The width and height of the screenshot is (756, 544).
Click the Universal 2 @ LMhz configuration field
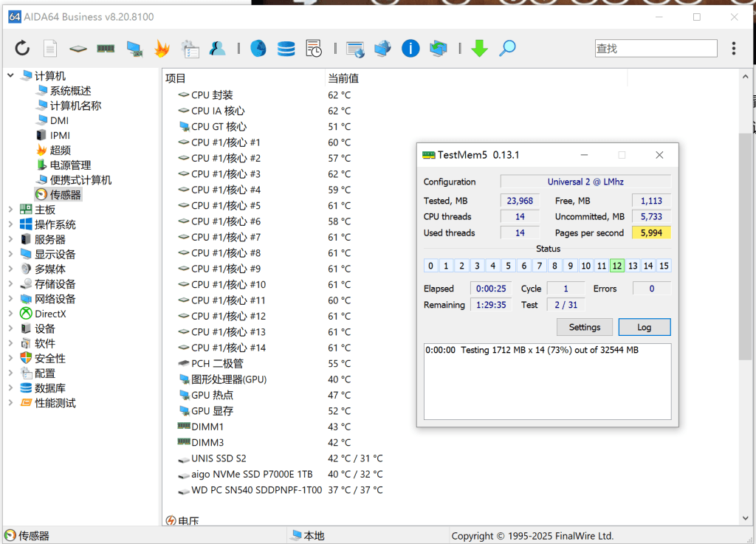[x=585, y=182]
